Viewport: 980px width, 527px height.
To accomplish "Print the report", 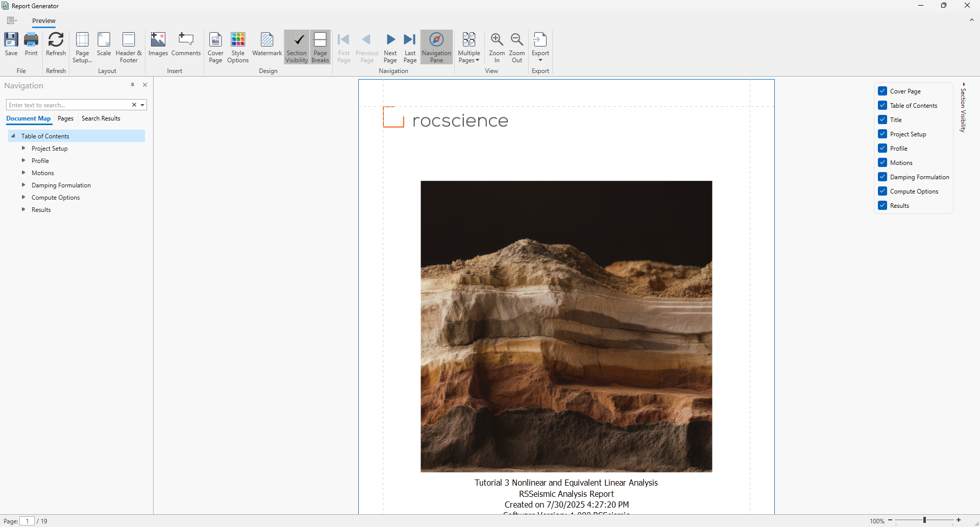I will pyautogui.click(x=31, y=44).
